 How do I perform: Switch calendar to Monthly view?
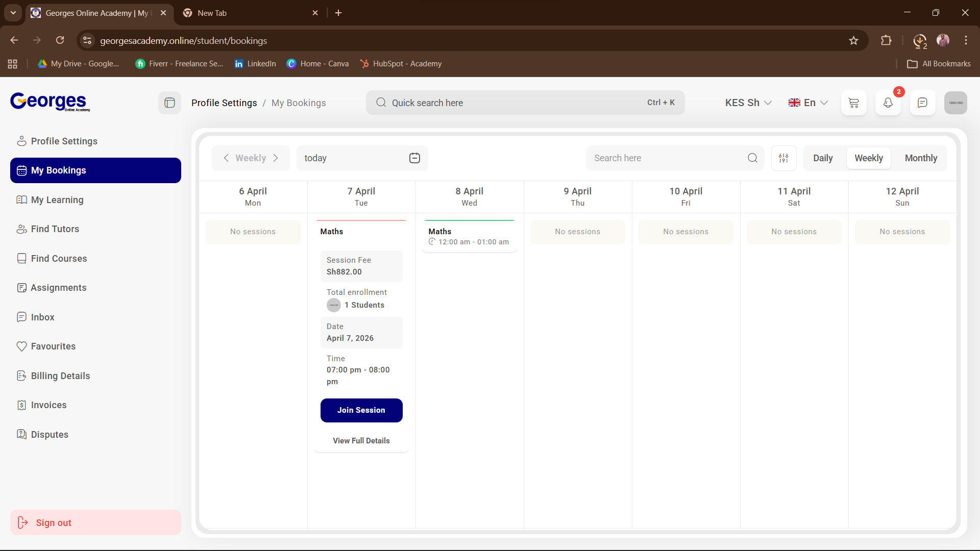point(921,158)
